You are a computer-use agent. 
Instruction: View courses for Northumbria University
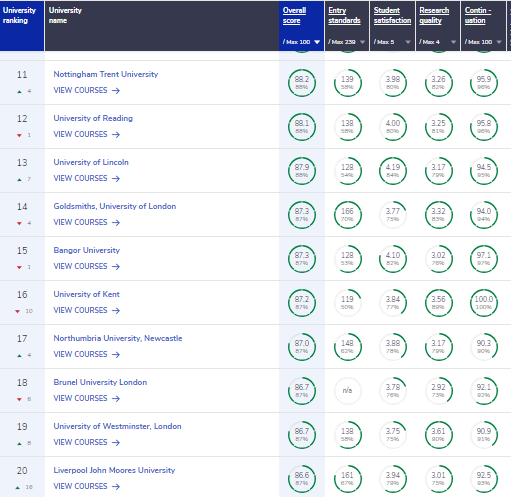(87, 354)
